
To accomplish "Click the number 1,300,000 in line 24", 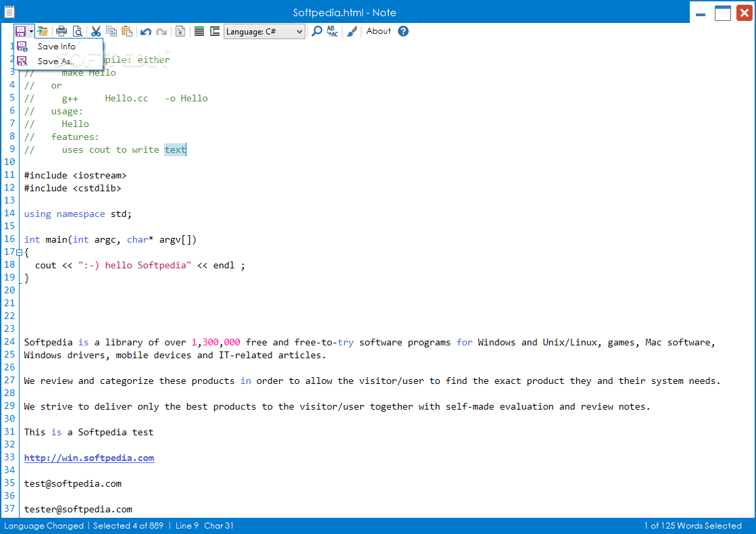I will pos(216,343).
